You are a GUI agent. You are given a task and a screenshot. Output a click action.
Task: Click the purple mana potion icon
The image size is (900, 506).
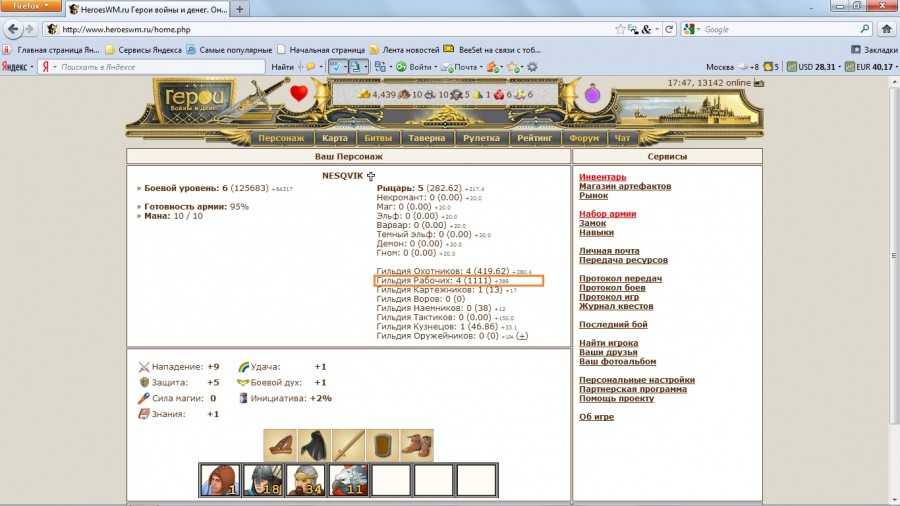pyautogui.click(x=593, y=95)
